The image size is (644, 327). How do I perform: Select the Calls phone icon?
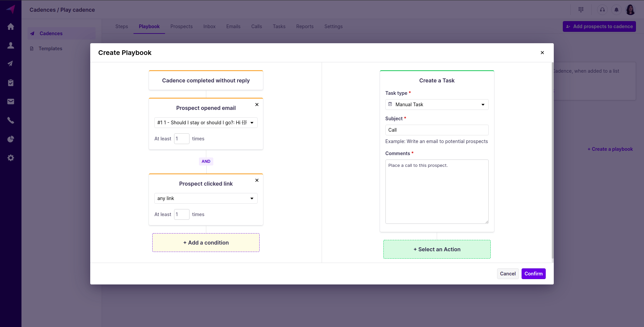coord(11,120)
